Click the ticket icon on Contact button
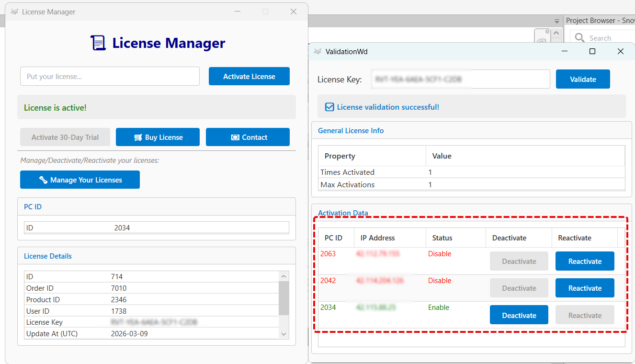 [235, 137]
